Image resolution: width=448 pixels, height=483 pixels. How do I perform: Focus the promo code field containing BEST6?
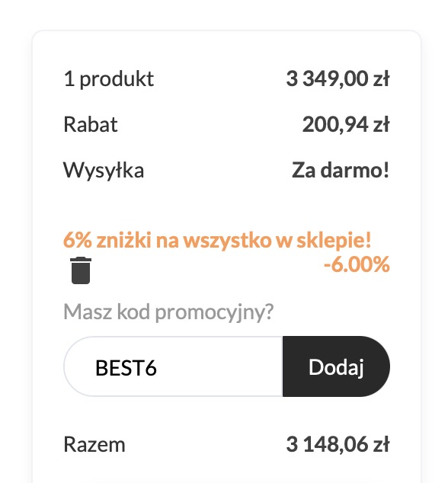173,366
